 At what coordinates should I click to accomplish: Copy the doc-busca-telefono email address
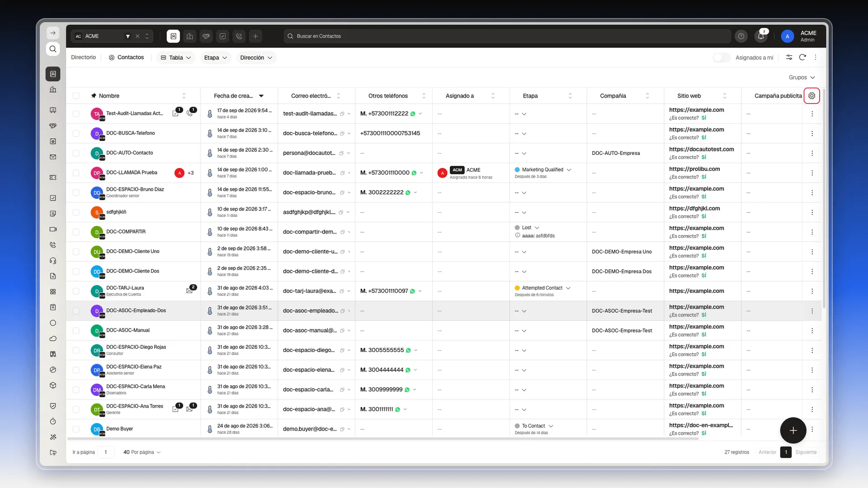click(342, 134)
